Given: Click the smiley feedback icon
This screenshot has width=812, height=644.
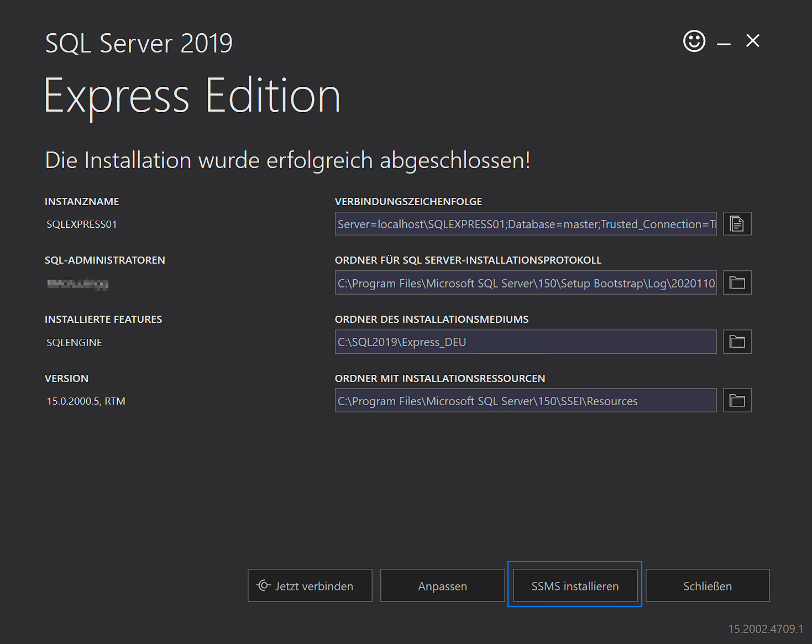Looking at the screenshot, I should (x=694, y=41).
